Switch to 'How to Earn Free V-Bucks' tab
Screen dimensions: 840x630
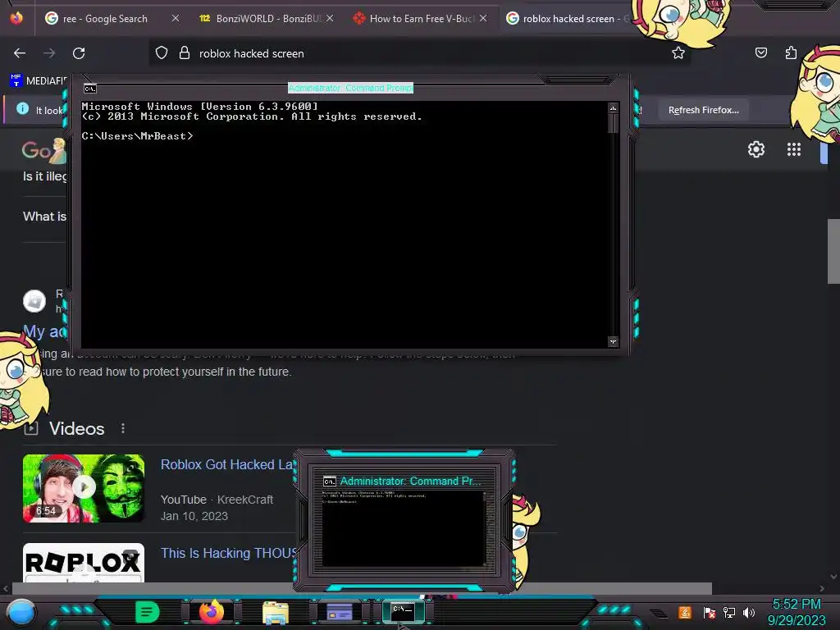pyautogui.click(x=421, y=19)
